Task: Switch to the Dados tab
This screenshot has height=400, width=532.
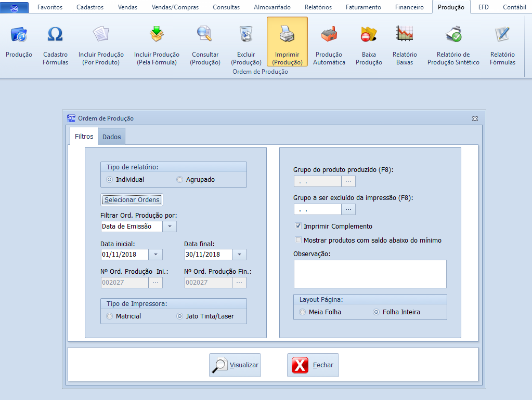Action: pos(112,137)
